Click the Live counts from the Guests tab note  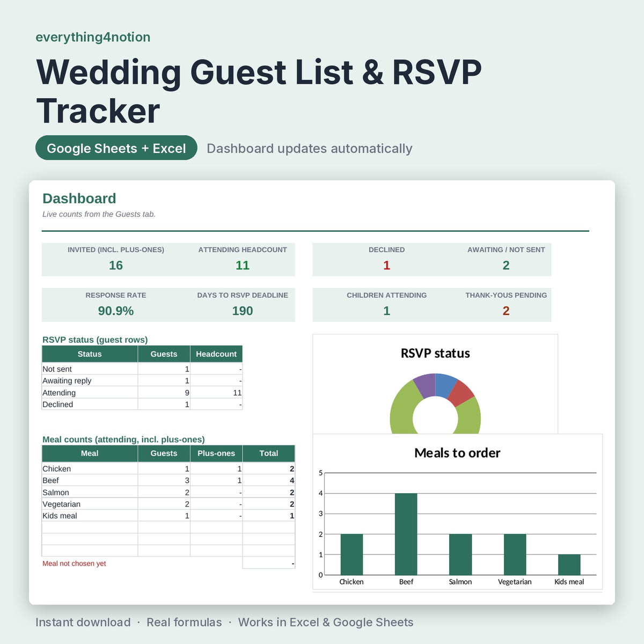(99, 214)
